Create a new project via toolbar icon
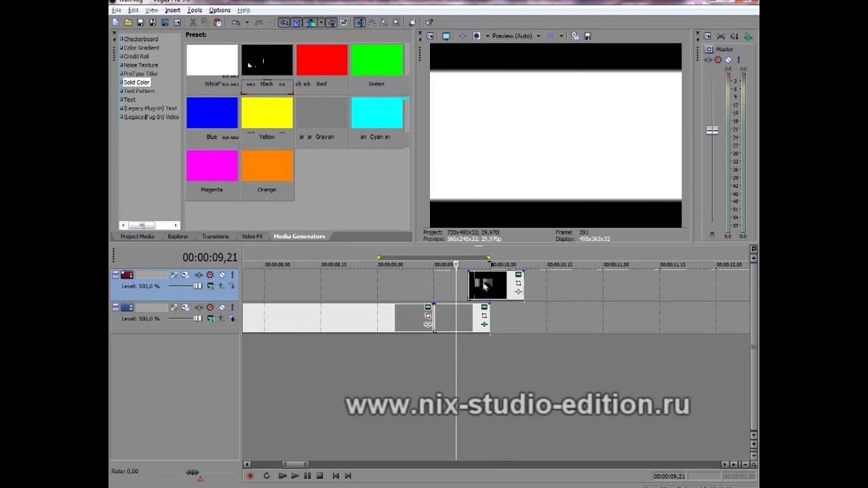This screenshot has width=868, height=488. [115, 22]
